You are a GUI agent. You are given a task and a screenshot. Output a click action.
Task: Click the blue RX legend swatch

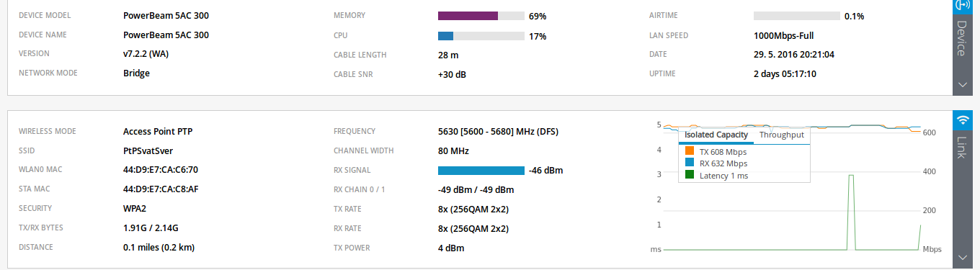690,163
